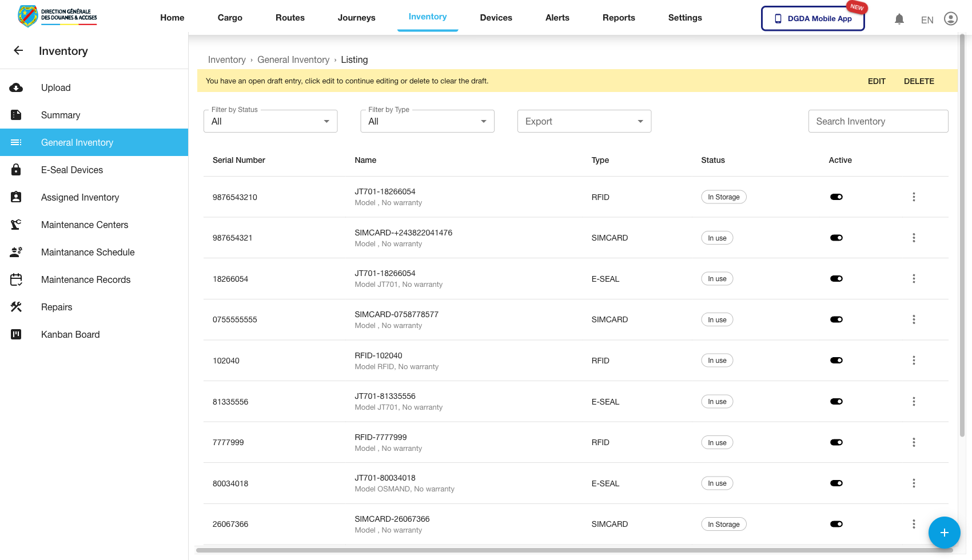Open the Kanban Board icon
The width and height of the screenshot is (972, 560).
tap(16, 334)
